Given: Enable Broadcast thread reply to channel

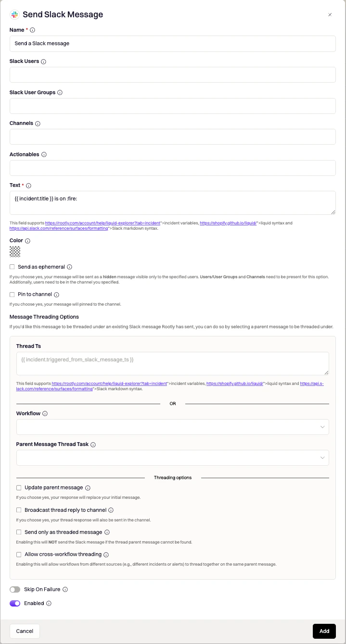Looking at the screenshot, I should click(19, 510).
